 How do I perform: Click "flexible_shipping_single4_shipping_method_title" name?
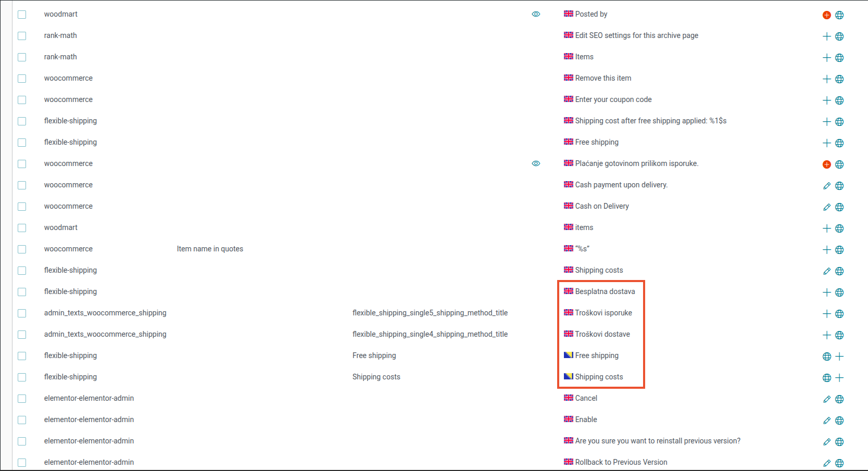pos(430,334)
